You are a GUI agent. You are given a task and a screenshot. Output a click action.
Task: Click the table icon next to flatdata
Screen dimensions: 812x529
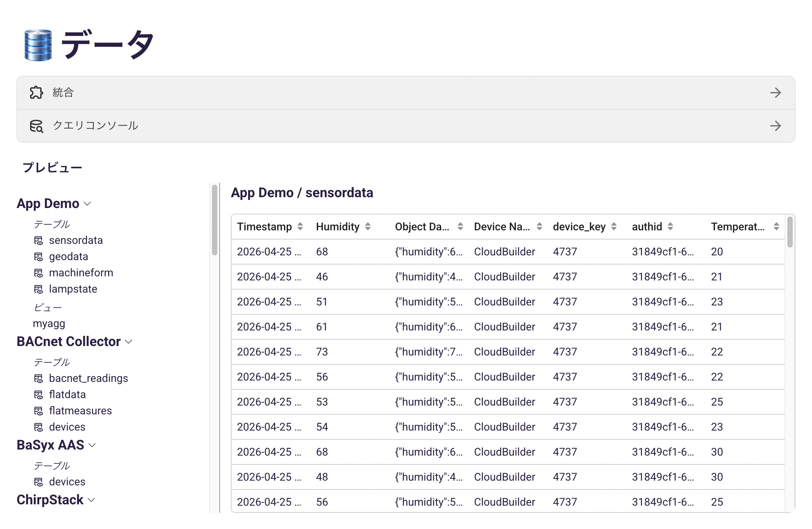click(39, 395)
